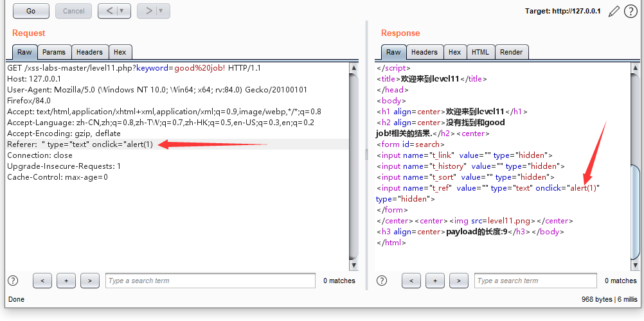Click the Go button to send request
The height and width of the screenshot is (321, 644).
coord(31,11)
